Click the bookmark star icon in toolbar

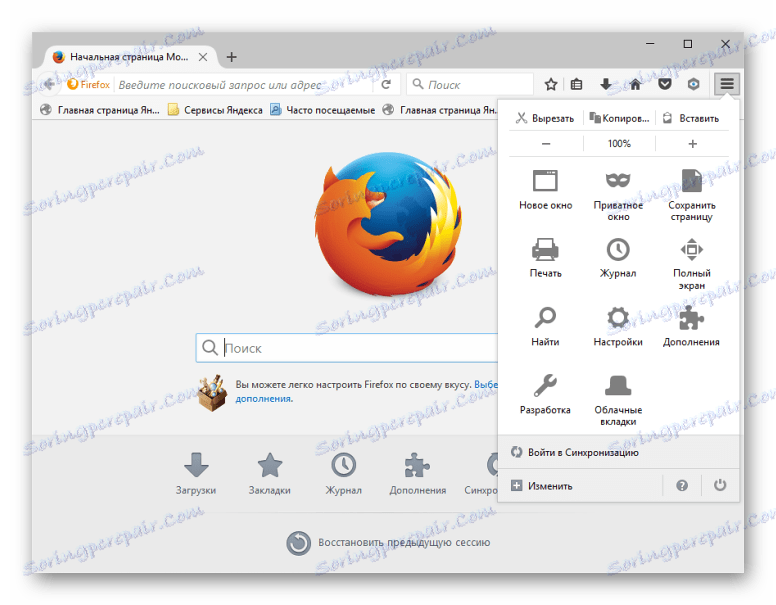551,85
